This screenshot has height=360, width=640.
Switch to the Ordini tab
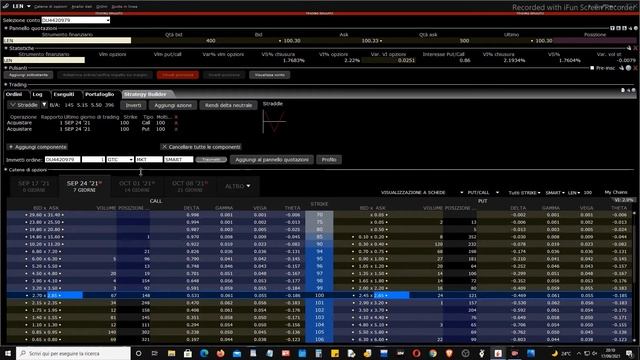[14, 94]
